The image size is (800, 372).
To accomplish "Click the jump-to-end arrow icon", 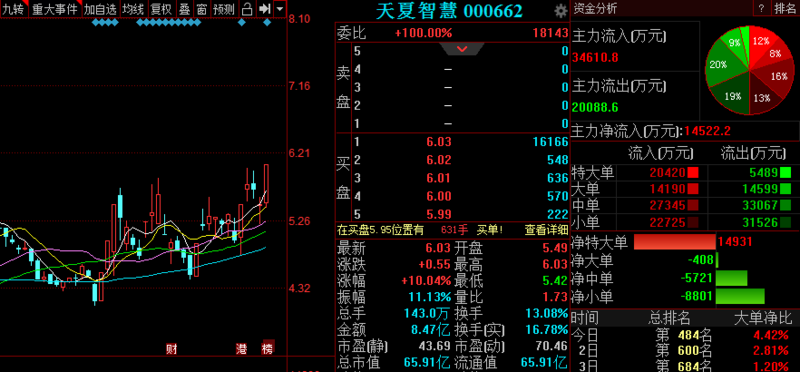I will [x=264, y=9].
